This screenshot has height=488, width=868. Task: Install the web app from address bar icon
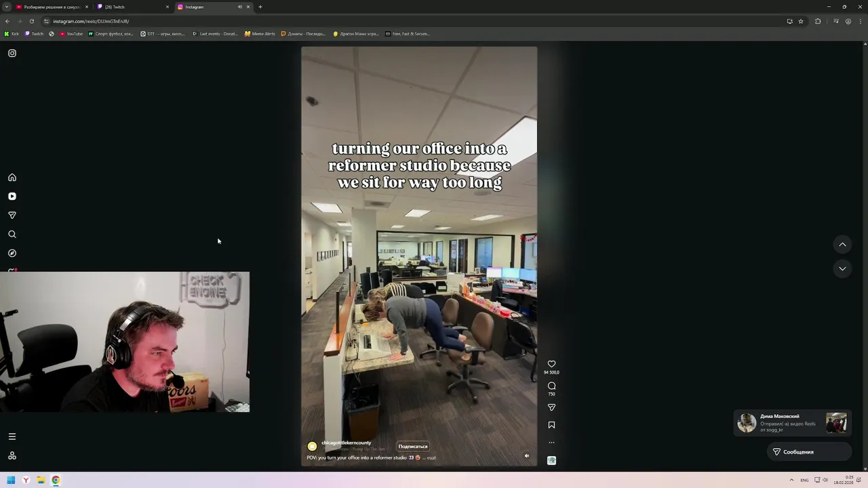(x=789, y=21)
